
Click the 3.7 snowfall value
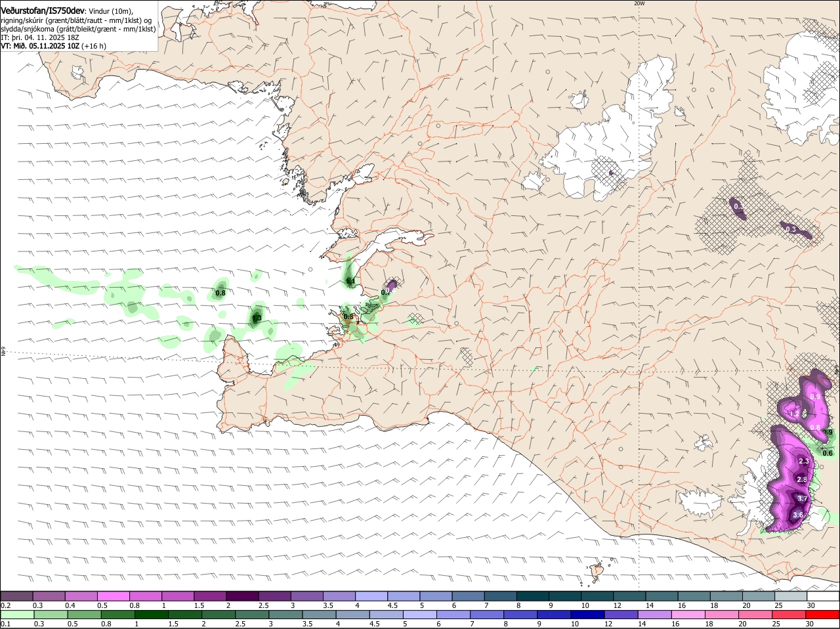click(802, 499)
